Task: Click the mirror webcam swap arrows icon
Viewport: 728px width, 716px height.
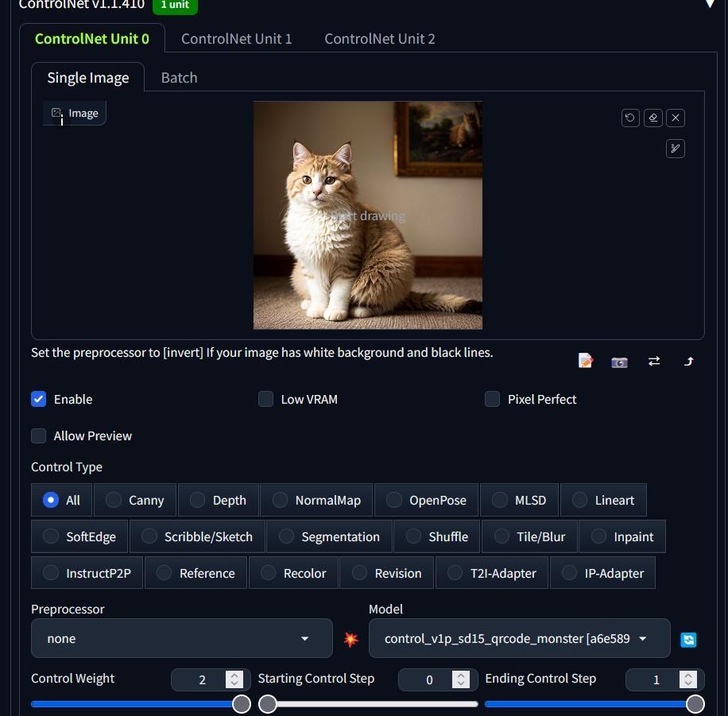Action: point(654,362)
